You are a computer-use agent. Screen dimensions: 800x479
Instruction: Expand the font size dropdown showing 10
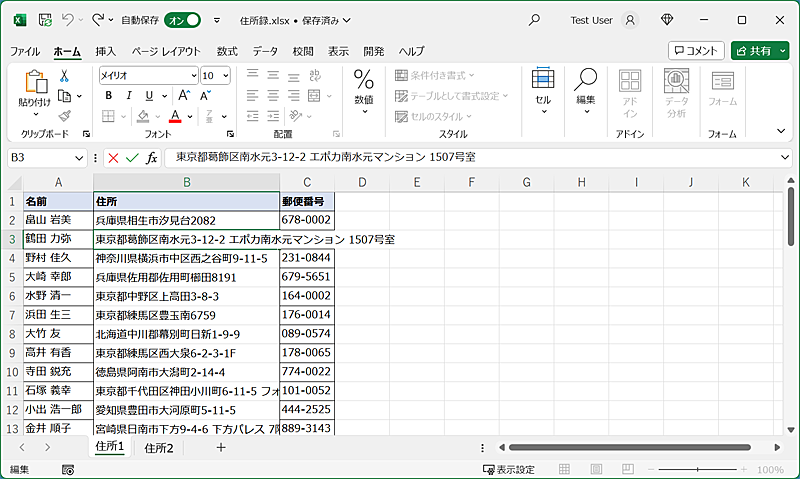click(x=225, y=76)
